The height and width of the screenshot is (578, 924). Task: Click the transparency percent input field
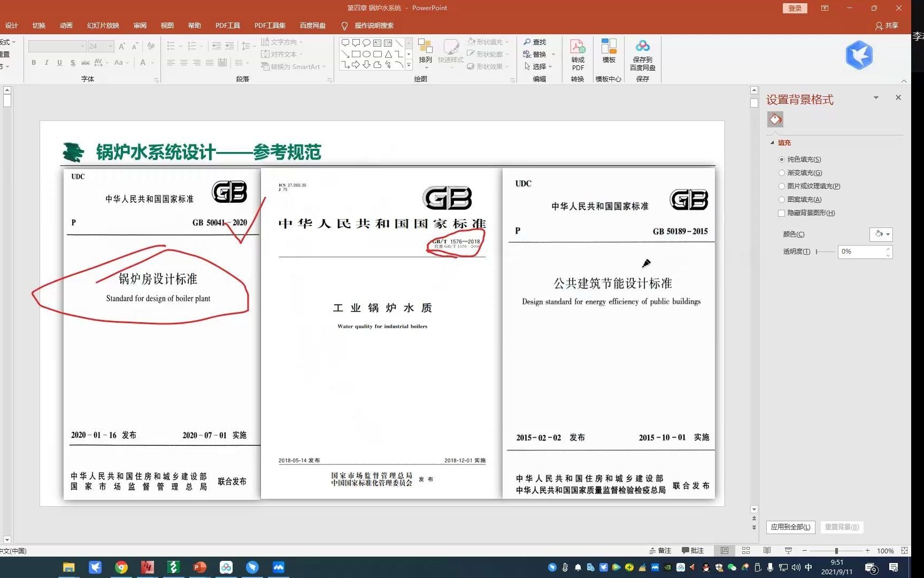click(x=860, y=252)
